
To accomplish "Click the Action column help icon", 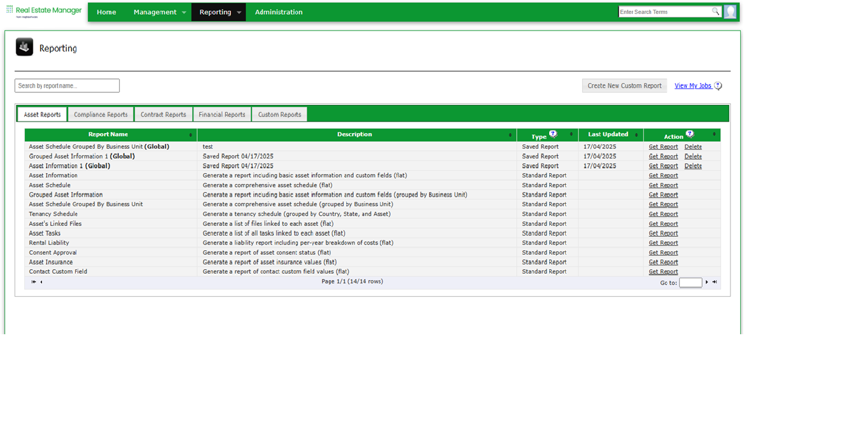I will click(690, 134).
